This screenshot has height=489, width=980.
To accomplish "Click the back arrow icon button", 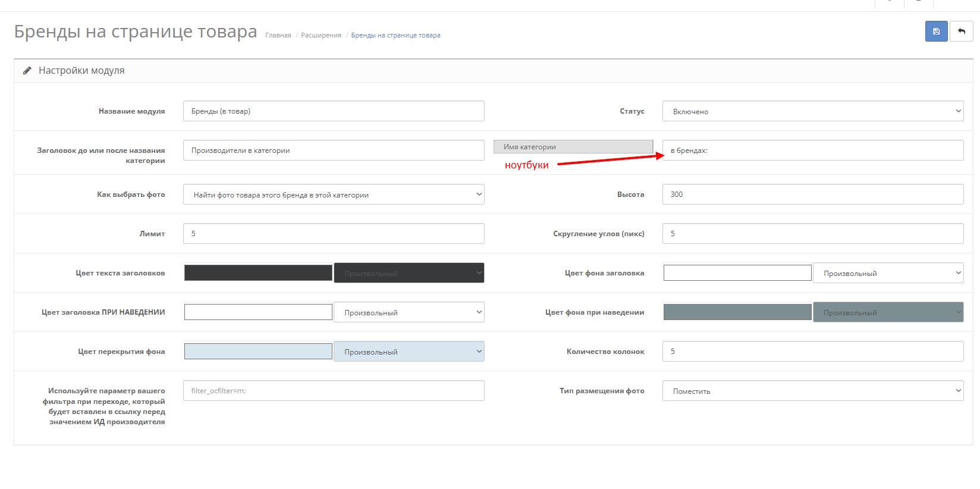I will (x=962, y=32).
